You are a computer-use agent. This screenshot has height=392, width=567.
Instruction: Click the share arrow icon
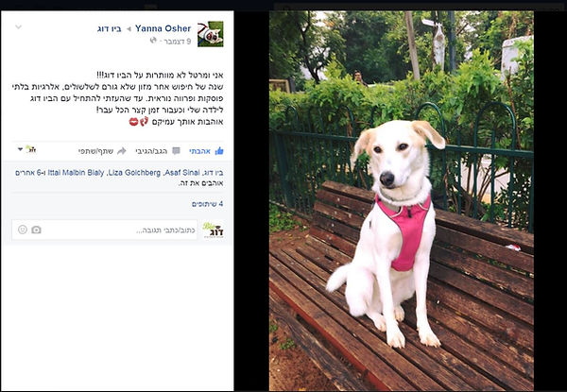(x=122, y=151)
